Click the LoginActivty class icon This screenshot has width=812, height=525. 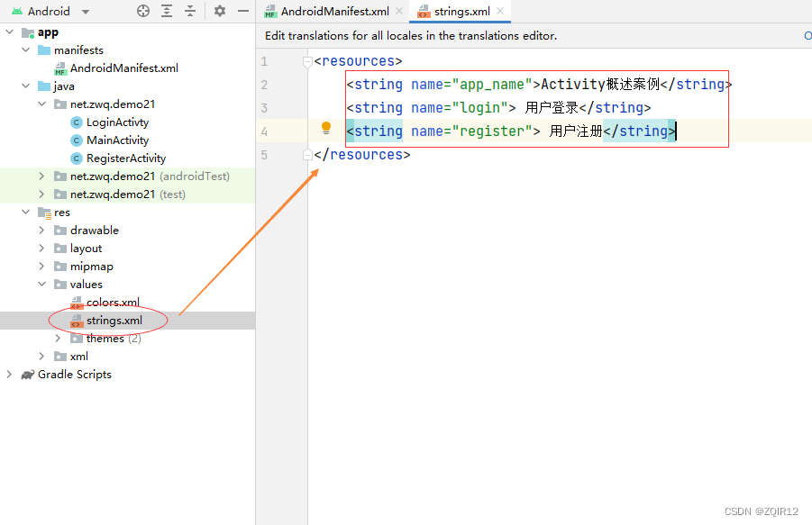[x=77, y=122]
